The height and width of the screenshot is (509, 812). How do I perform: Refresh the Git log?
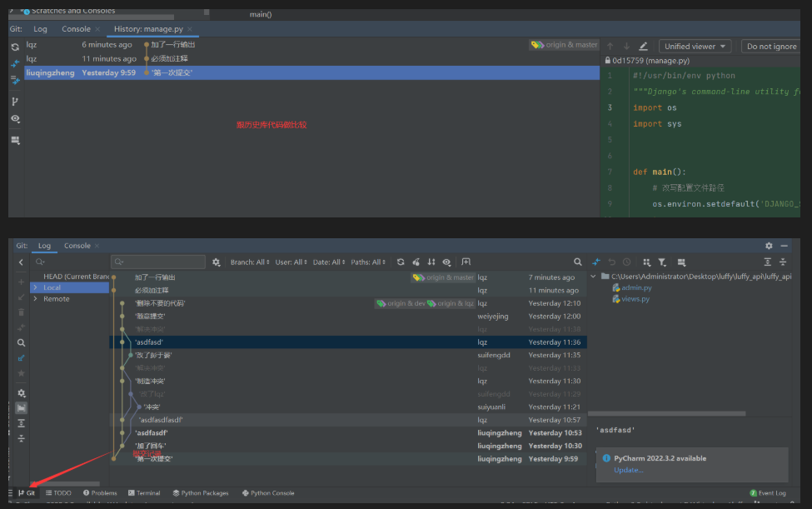[401, 262]
